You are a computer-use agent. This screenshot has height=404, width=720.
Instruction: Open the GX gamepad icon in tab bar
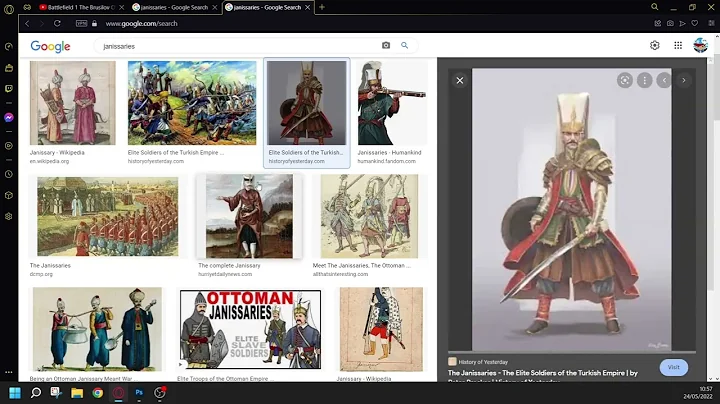tap(27, 7)
